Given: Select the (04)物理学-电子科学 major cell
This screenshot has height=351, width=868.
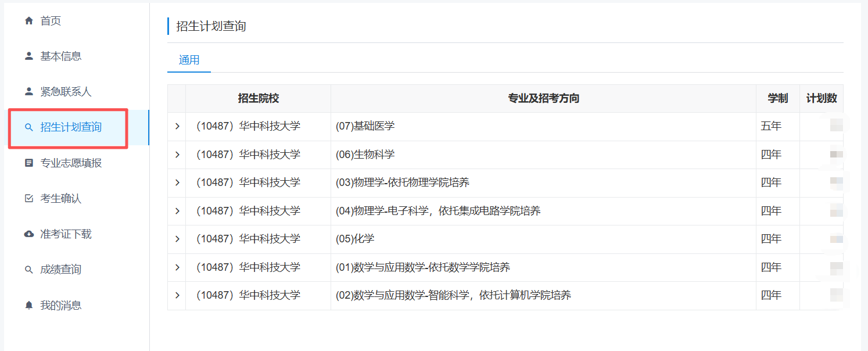Looking at the screenshot, I should [438, 211].
